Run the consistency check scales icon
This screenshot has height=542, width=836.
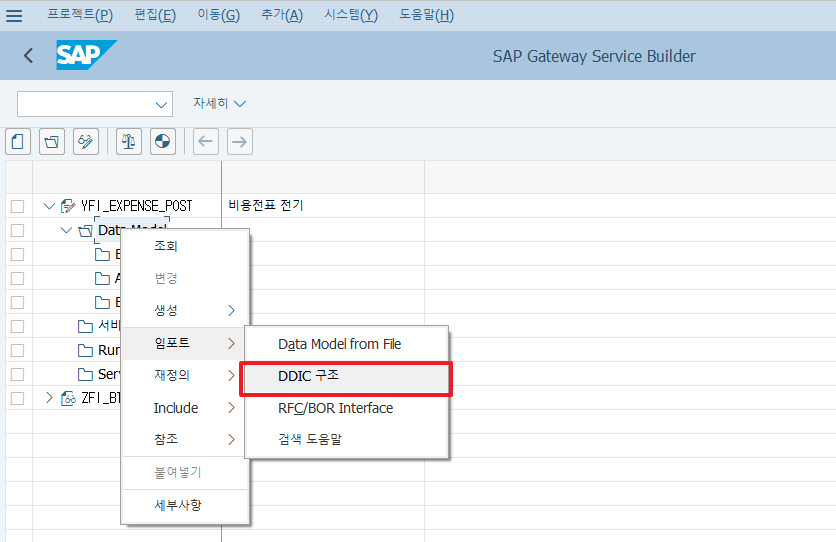click(128, 142)
